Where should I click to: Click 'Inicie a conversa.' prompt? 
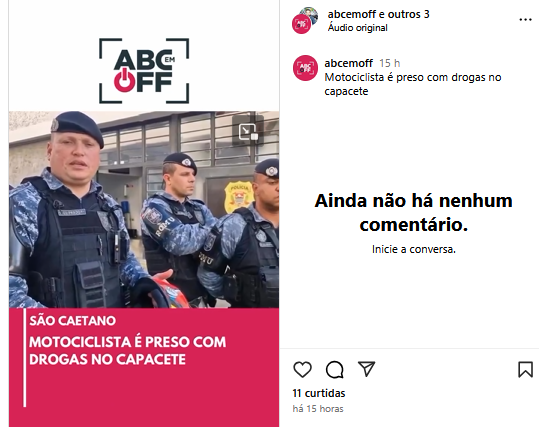pyautogui.click(x=414, y=249)
